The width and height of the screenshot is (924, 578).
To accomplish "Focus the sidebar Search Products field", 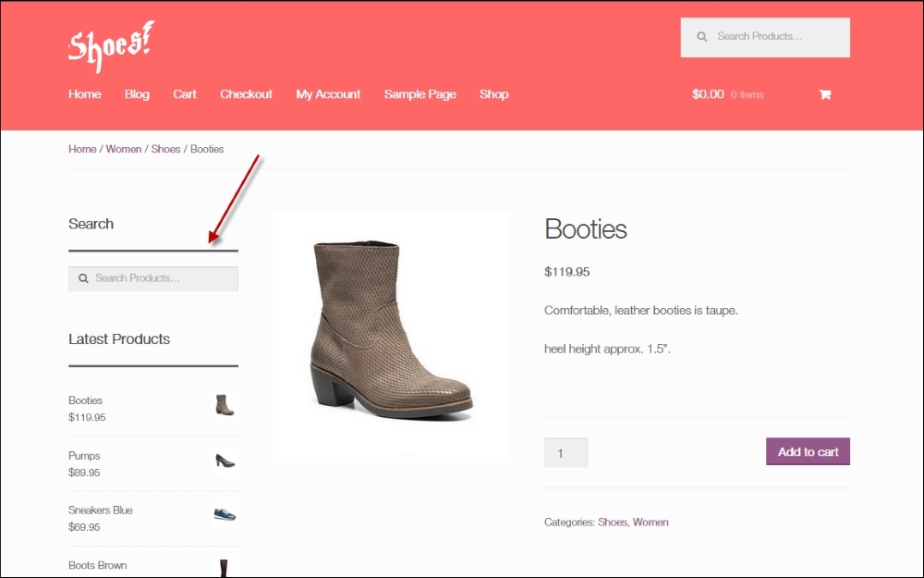I will [153, 278].
